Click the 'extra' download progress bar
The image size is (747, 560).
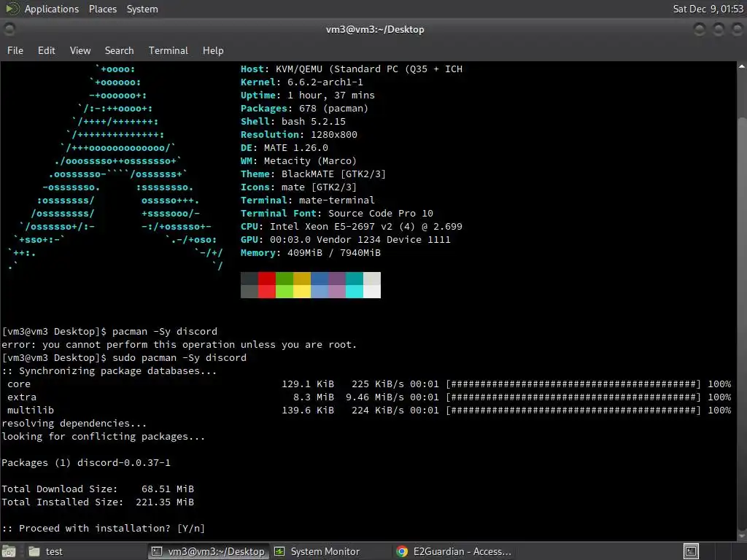573,397
